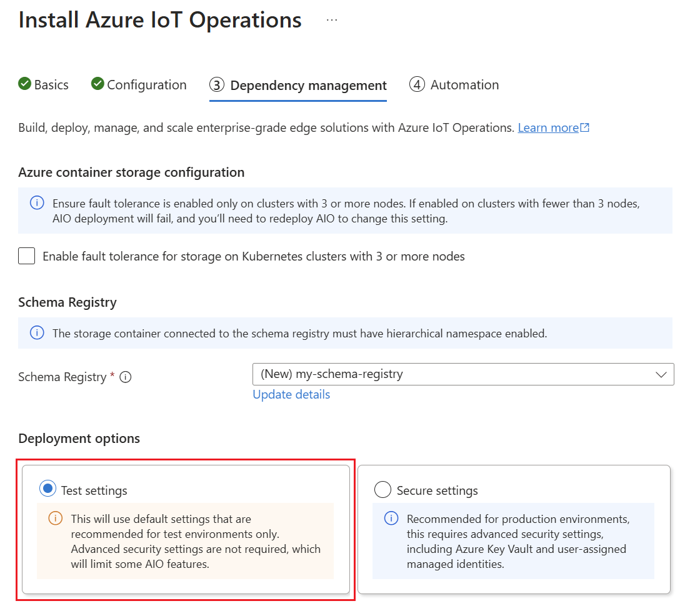The image size is (690, 616).
Task: Click the info icon in the Schema Registry banner
Action: (36, 333)
